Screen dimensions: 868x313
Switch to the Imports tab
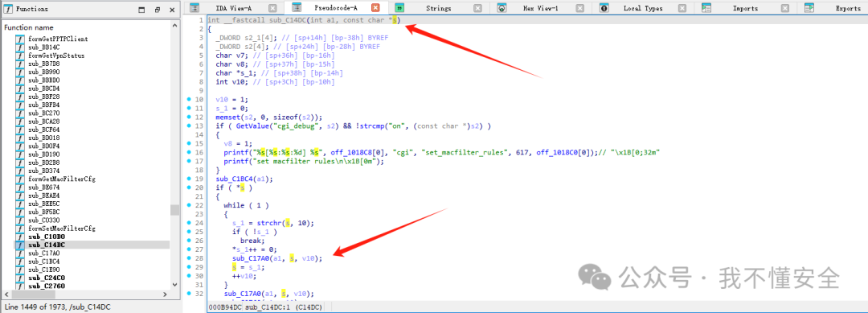(x=745, y=8)
